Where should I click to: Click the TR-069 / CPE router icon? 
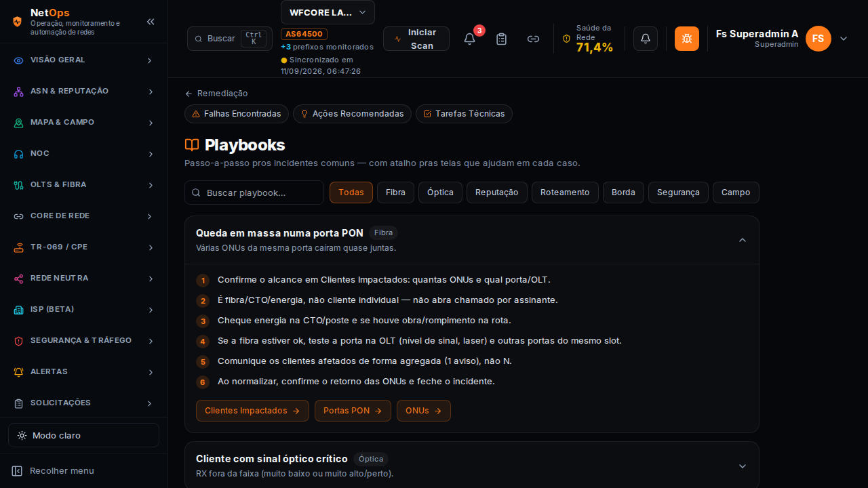[19, 247]
